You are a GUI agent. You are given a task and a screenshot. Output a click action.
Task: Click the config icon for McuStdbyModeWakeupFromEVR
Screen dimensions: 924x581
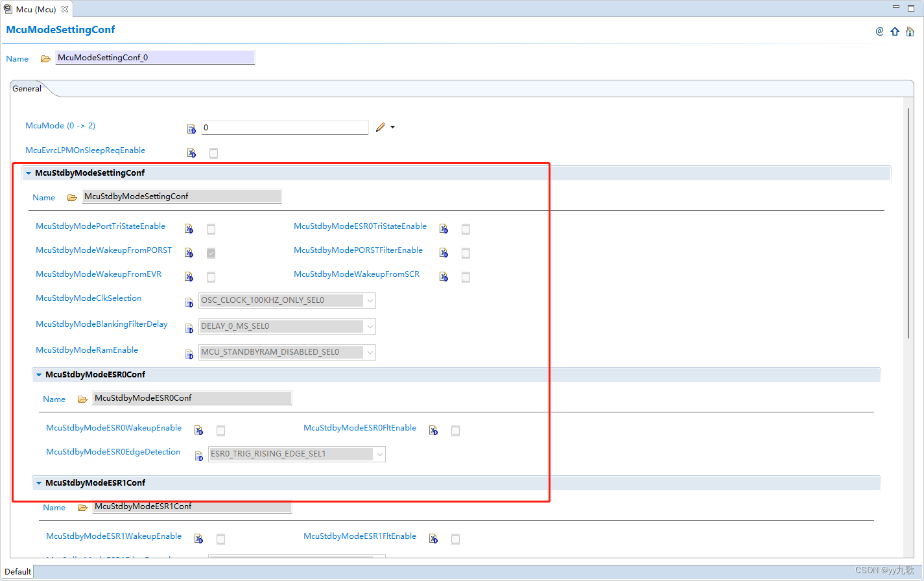[x=189, y=277]
